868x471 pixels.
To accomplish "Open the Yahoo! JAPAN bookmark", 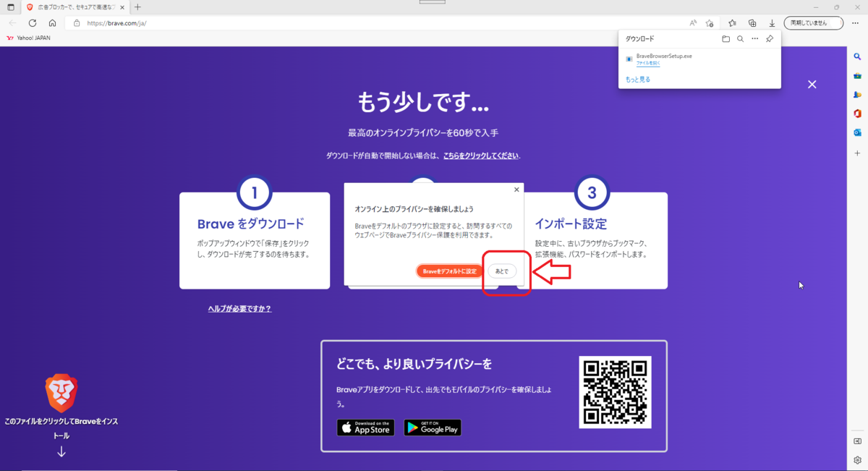I will 29,38.
